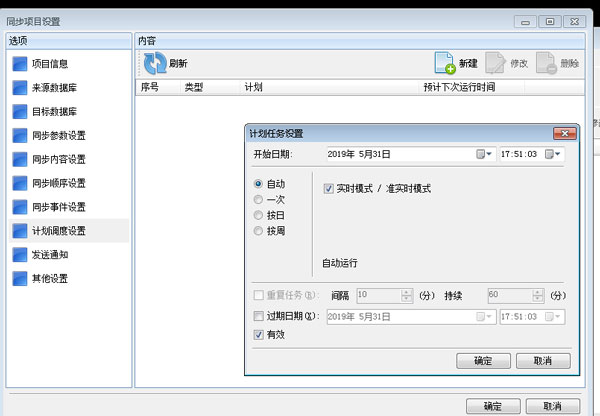The width and height of the screenshot is (600, 416).
Task: Select the 自动 radio button
Action: coord(258,184)
